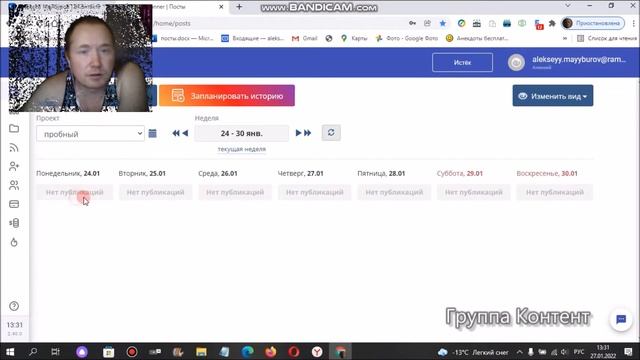Click Нет публикаций under Четверг 27.01
Image resolution: width=640 pixels, height=360 pixels.
click(x=315, y=192)
